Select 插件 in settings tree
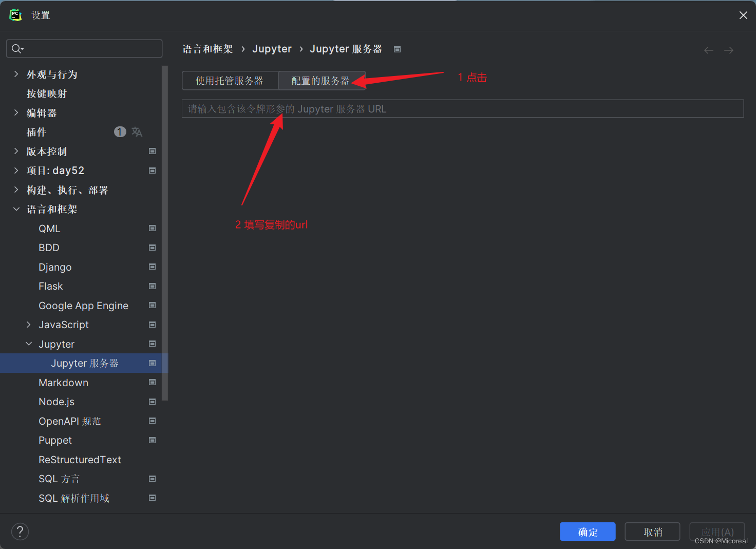Viewport: 756px width, 549px height. click(x=36, y=132)
